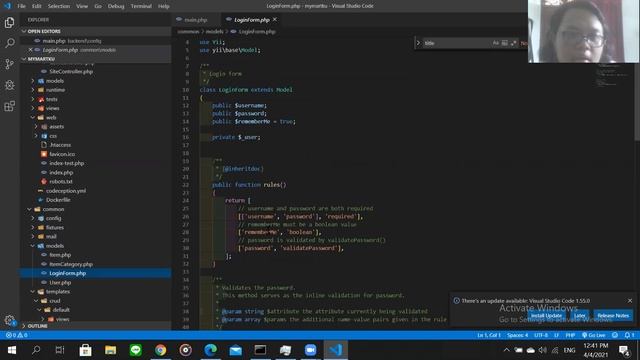The height and width of the screenshot is (360, 640).
Task: Click the find input field
Action: pos(456,43)
